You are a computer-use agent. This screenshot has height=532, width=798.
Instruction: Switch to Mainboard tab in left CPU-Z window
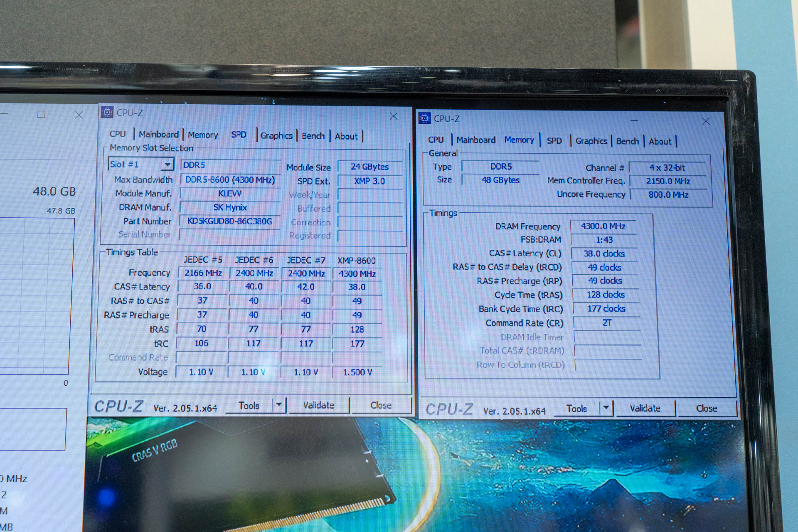[159, 134]
